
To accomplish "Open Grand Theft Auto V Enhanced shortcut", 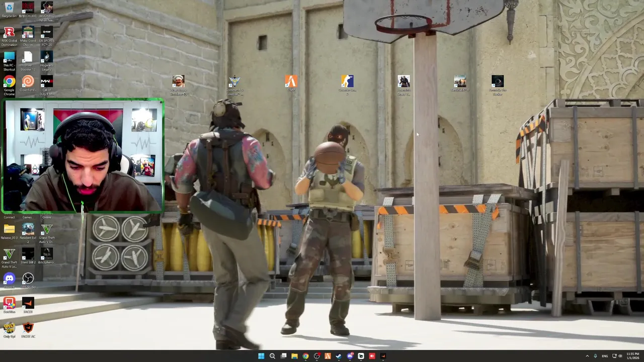I will 46,233.
